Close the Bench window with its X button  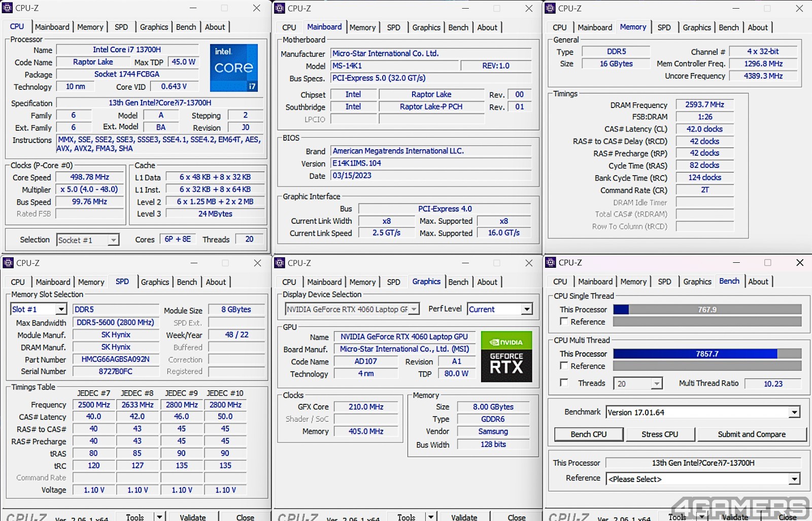click(x=800, y=262)
